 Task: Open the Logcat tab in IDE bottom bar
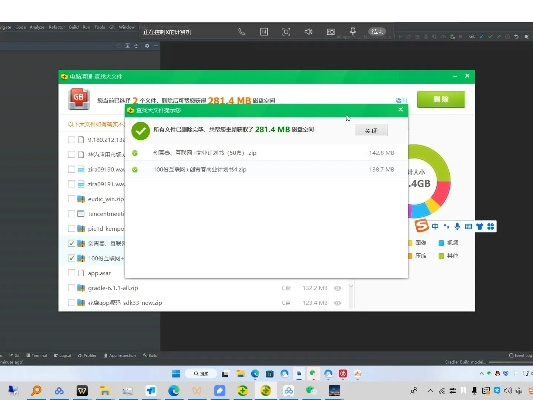pyautogui.click(x=63, y=355)
